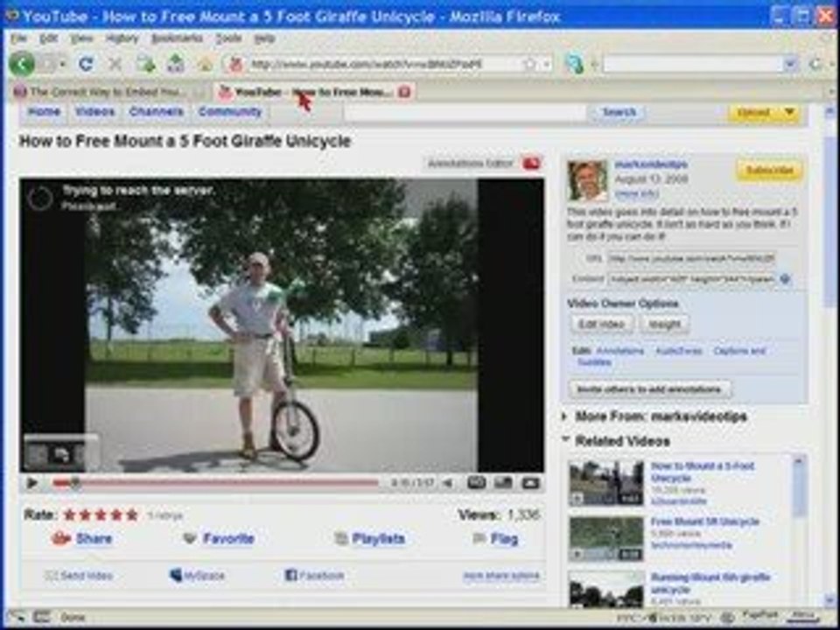The image size is (840, 630).
Task: Toggle the HD quality icon on player
Action: (476, 483)
